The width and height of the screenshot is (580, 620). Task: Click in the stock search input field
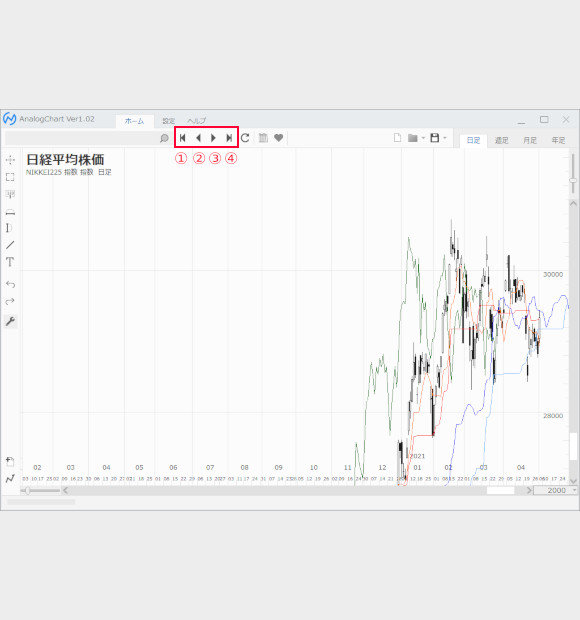(82, 138)
